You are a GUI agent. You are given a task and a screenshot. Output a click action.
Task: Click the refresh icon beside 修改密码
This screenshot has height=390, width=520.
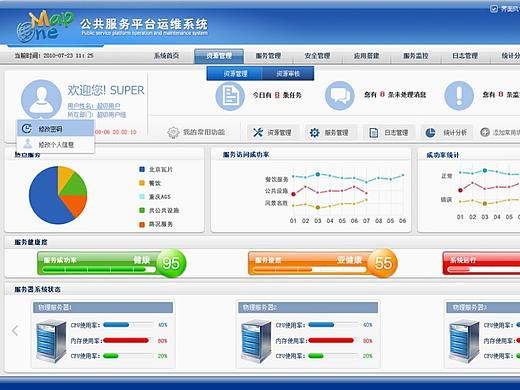pyautogui.click(x=27, y=128)
